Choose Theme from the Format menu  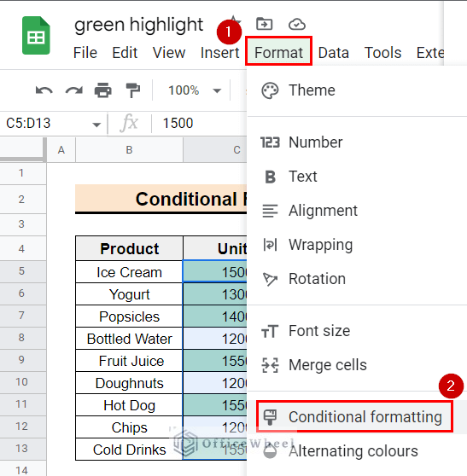click(357, 90)
